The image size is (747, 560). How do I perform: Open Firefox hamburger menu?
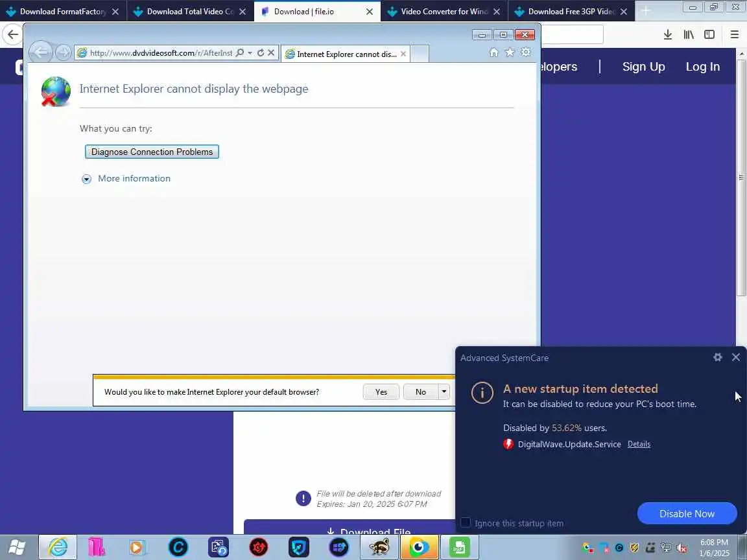734,34
